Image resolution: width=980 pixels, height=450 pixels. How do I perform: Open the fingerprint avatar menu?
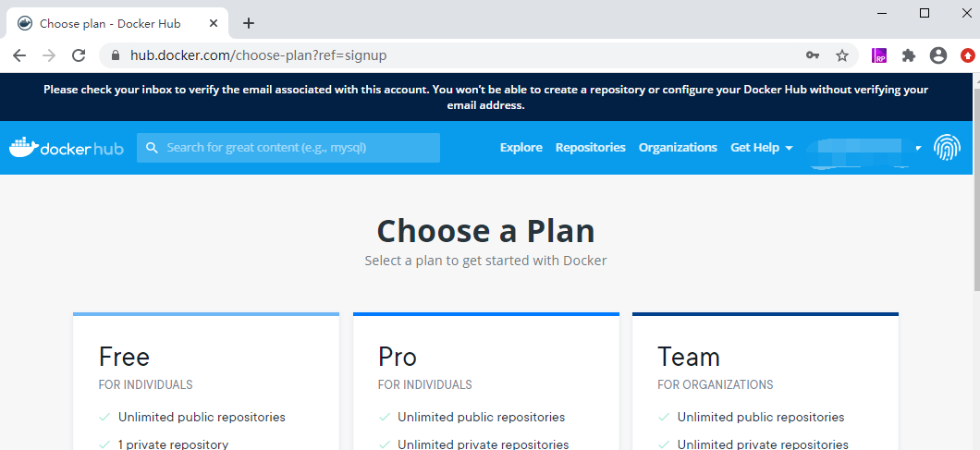pos(946,148)
